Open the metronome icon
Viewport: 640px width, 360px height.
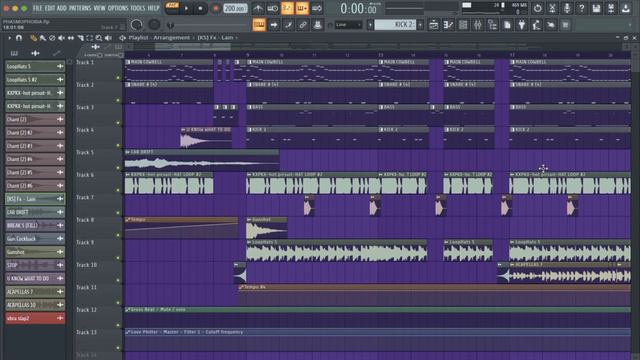[258, 8]
